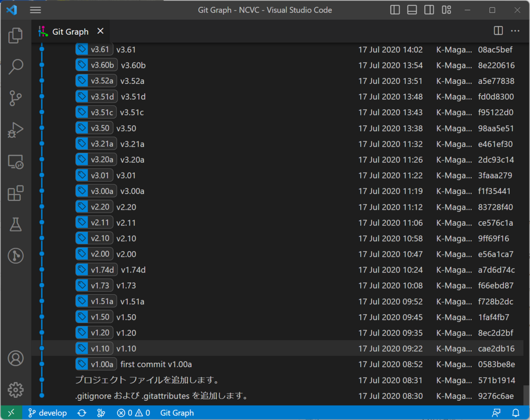The image size is (530, 420).
Task: Open the Customize Layout icon
Action: (x=446, y=10)
